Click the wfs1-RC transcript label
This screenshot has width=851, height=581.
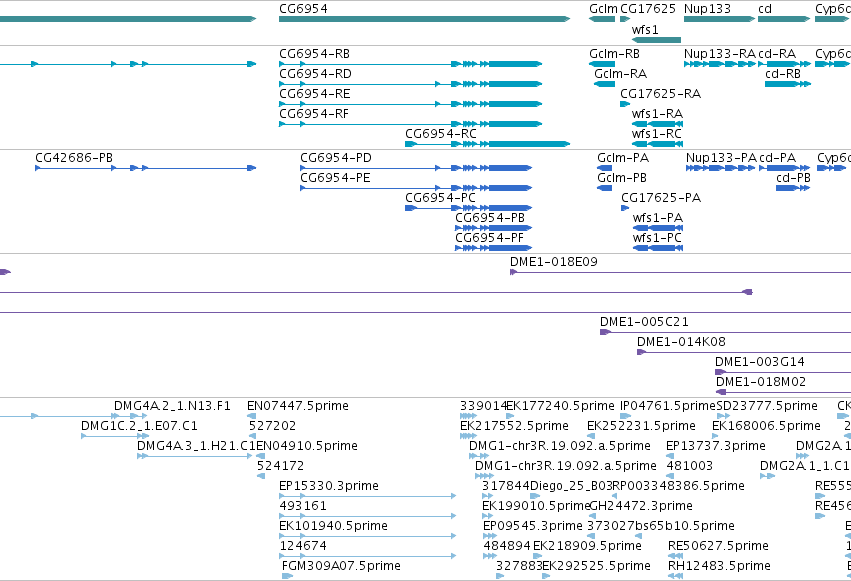pos(656,134)
